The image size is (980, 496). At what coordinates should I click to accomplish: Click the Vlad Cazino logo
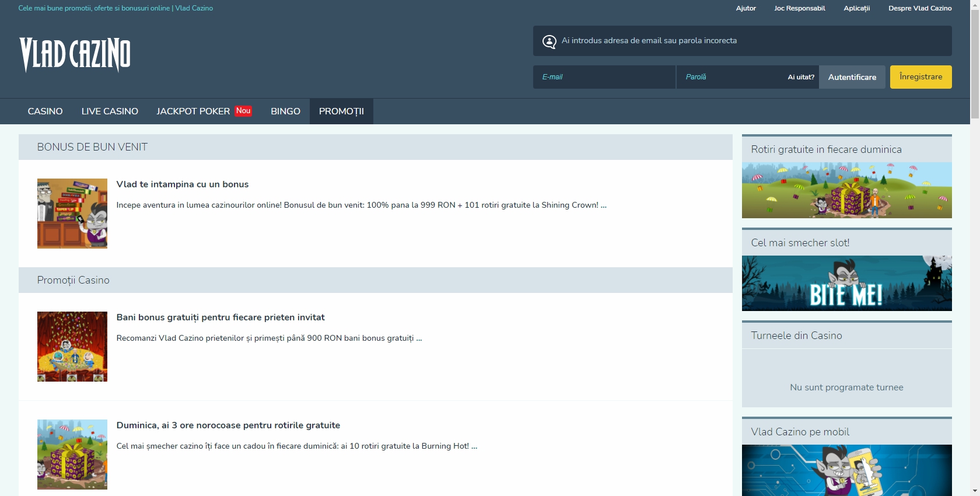(x=75, y=55)
